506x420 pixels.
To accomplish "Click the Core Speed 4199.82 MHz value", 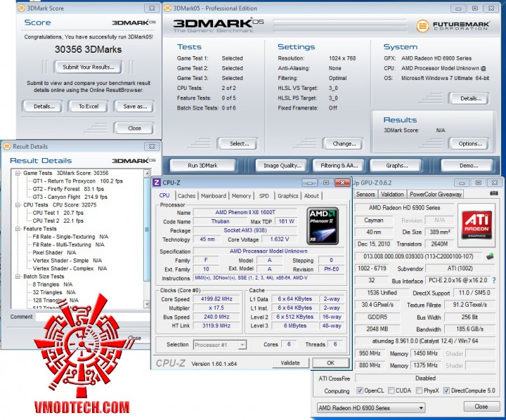I will tap(216, 299).
